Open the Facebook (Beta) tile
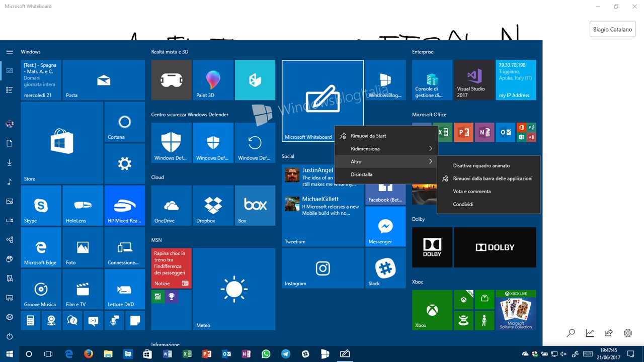Image resolution: width=644 pixels, height=362 pixels. 385,195
